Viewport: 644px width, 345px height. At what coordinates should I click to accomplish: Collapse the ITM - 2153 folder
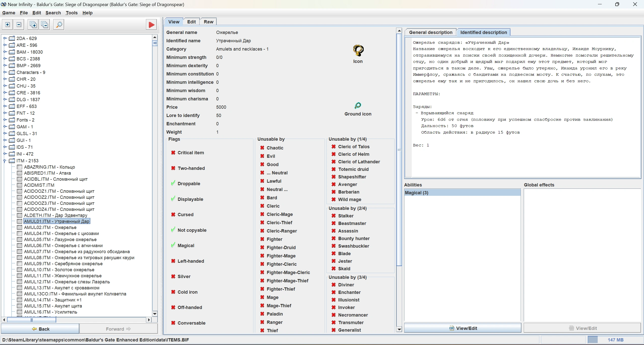[x=5, y=161]
